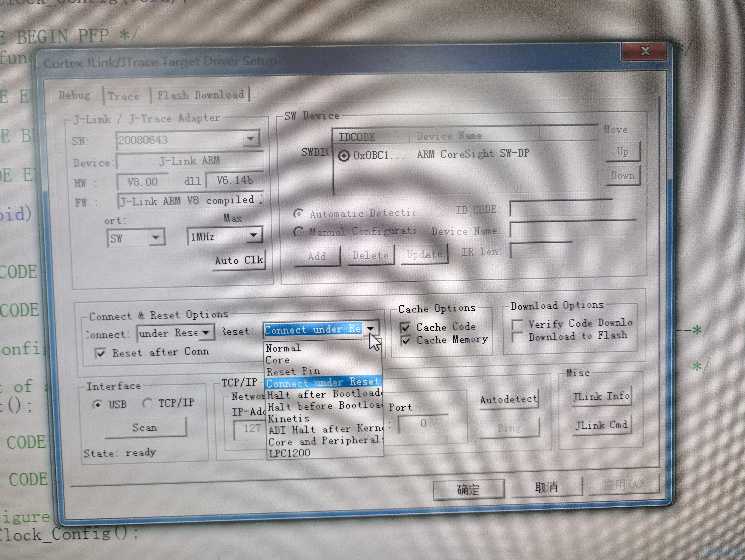
Task: Choose Core and Peripherals option
Action: (x=325, y=441)
